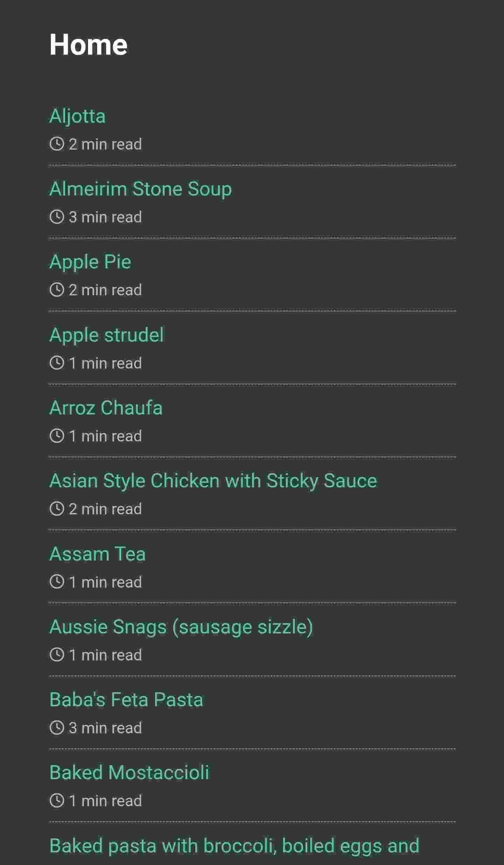Open Asian Style Chicken with Sticky Sauce
504x865 pixels.
click(213, 481)
